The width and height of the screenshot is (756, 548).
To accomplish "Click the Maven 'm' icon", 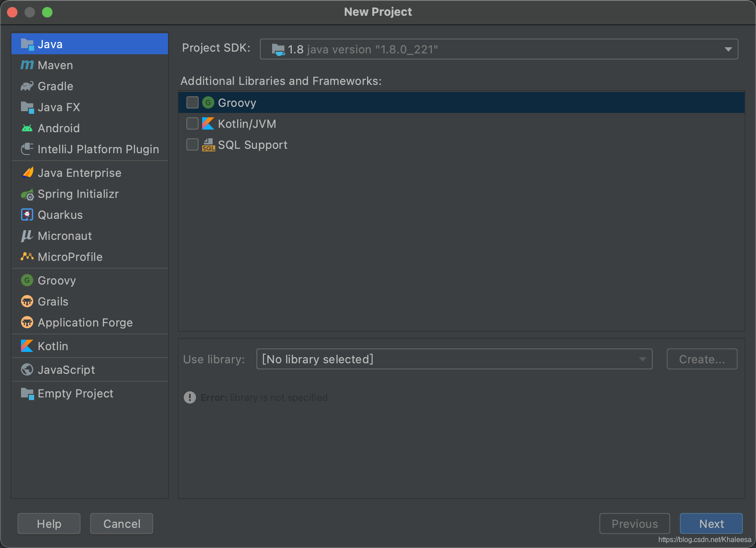I will click(27, 65).
